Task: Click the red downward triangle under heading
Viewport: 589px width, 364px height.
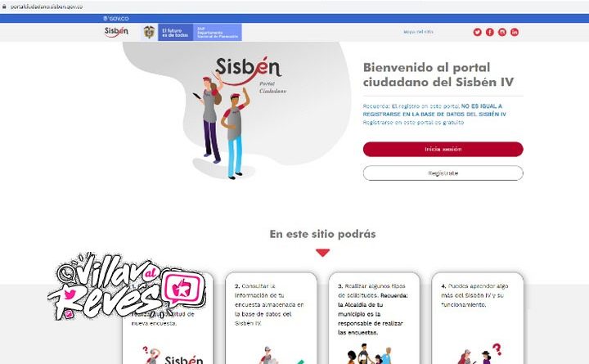Action: pos(322,253)
